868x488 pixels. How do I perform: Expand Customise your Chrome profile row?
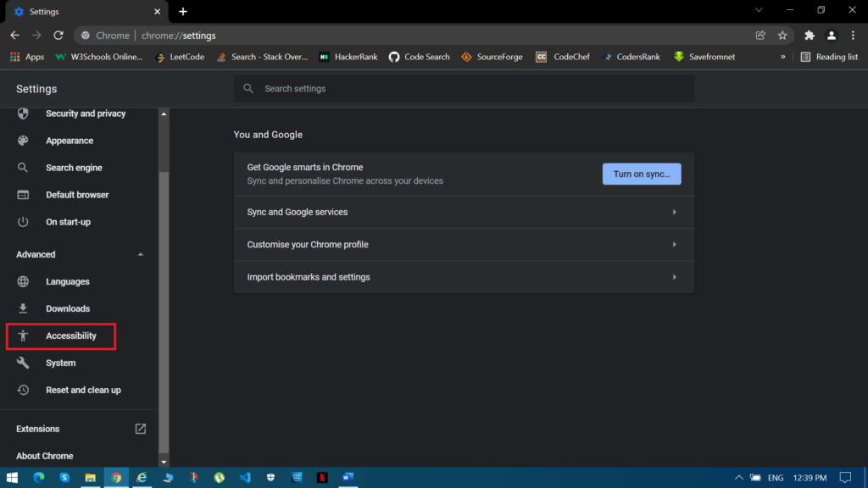[464, 245]
